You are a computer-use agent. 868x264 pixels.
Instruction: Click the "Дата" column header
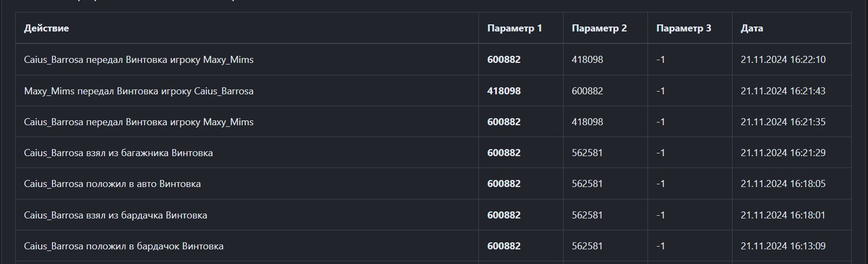tap(752, 28)
